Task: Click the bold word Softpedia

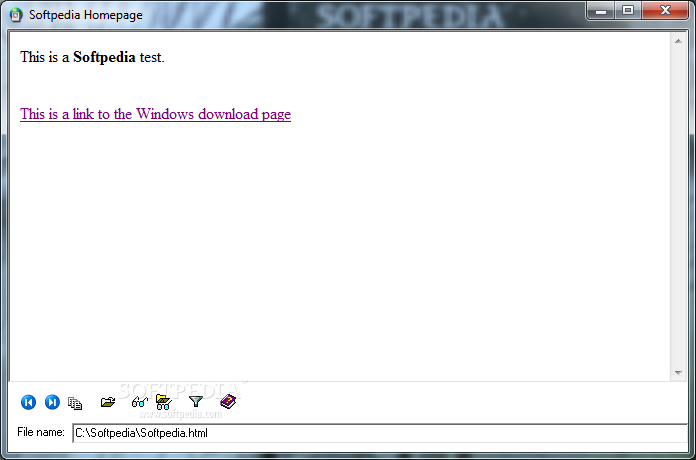Action: [x=104, y=57]
